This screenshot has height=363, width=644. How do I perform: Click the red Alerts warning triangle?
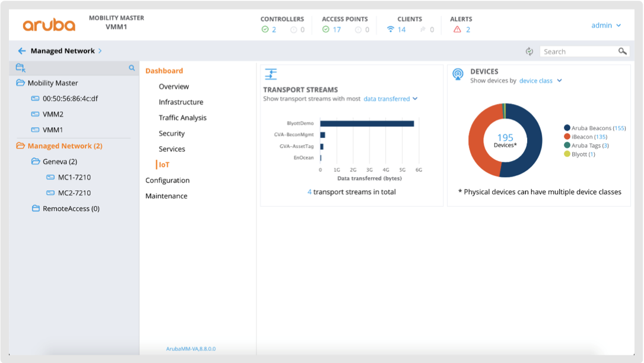pyautogui.click(x=457, y=30)
